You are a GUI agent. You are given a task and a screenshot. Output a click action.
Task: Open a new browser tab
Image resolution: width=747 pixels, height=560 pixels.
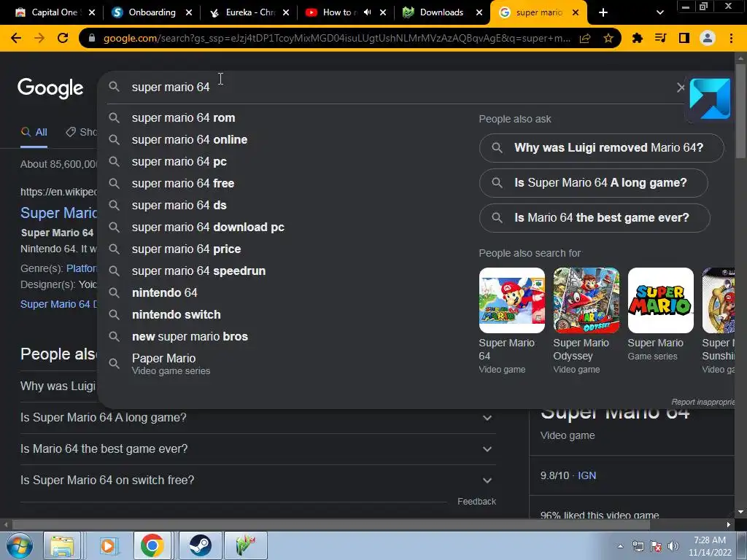[x=603, y=12]
